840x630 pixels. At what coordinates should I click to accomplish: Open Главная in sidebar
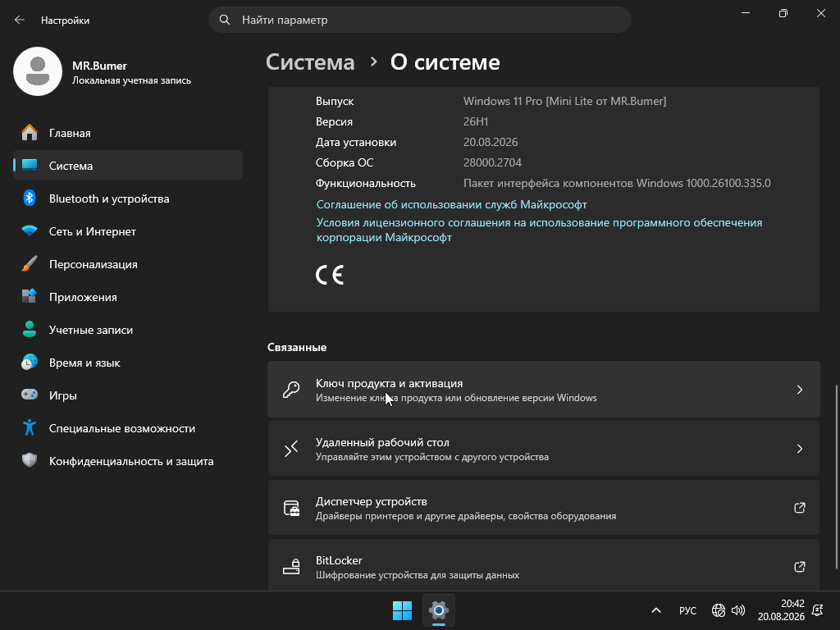coord(128,132)
